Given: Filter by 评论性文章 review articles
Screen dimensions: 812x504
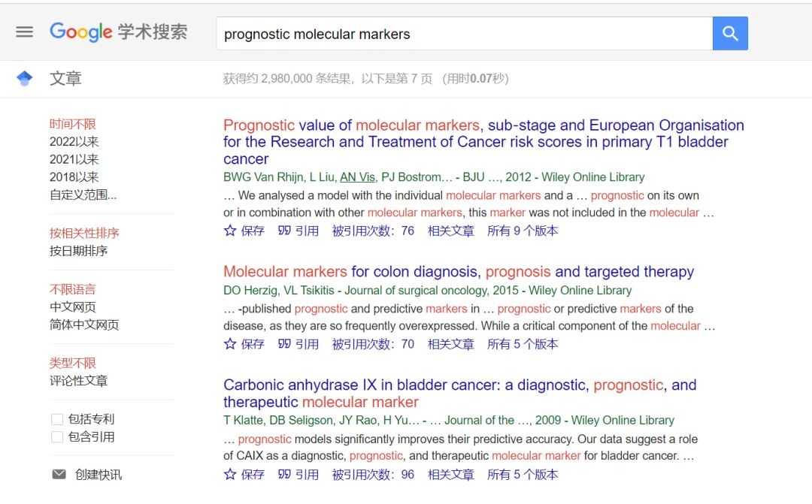Looking at the screenshot, I should pyautogui.click(x=78, y=381).
